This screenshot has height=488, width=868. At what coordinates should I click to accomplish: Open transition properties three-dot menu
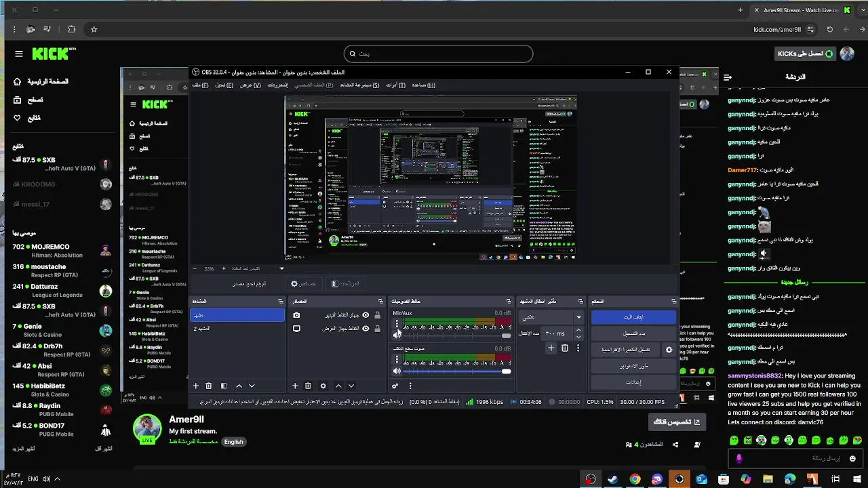pyautogui.click(x=578, y=348)
